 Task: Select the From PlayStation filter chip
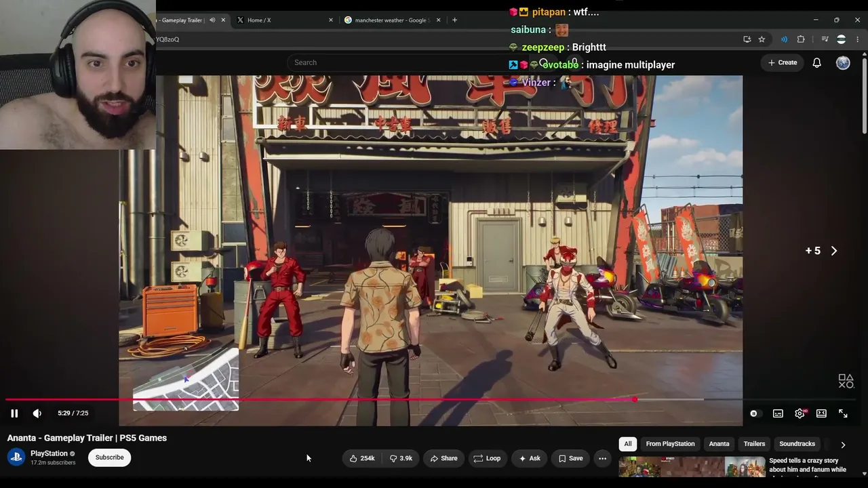click(x=670, y=444)
